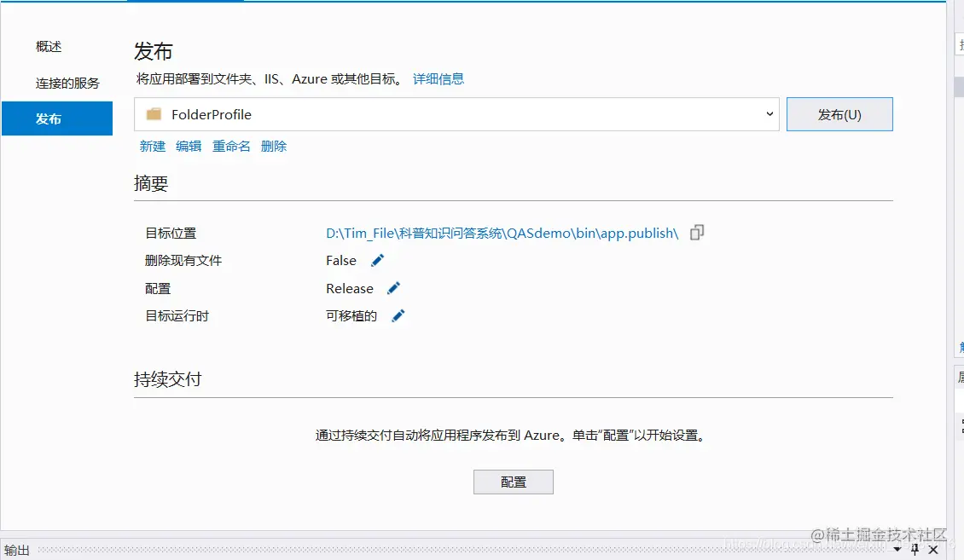964x560 pixels.
Task: Click the 摘要 section heading
Action: tap(151, 183)
